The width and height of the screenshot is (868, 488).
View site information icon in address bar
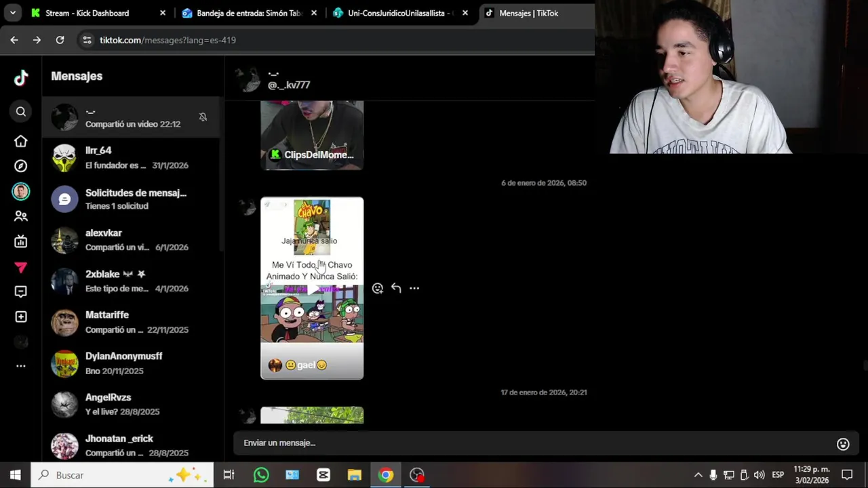[x=87, y=40]
